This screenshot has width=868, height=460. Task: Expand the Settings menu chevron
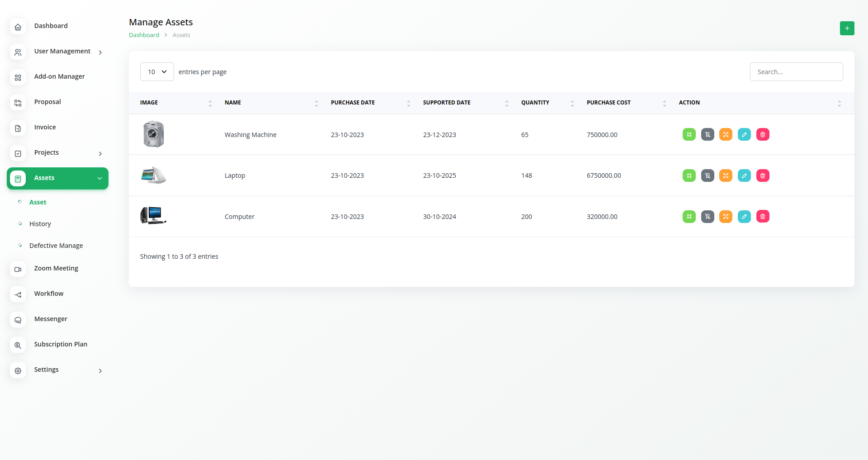click(100, 370)
